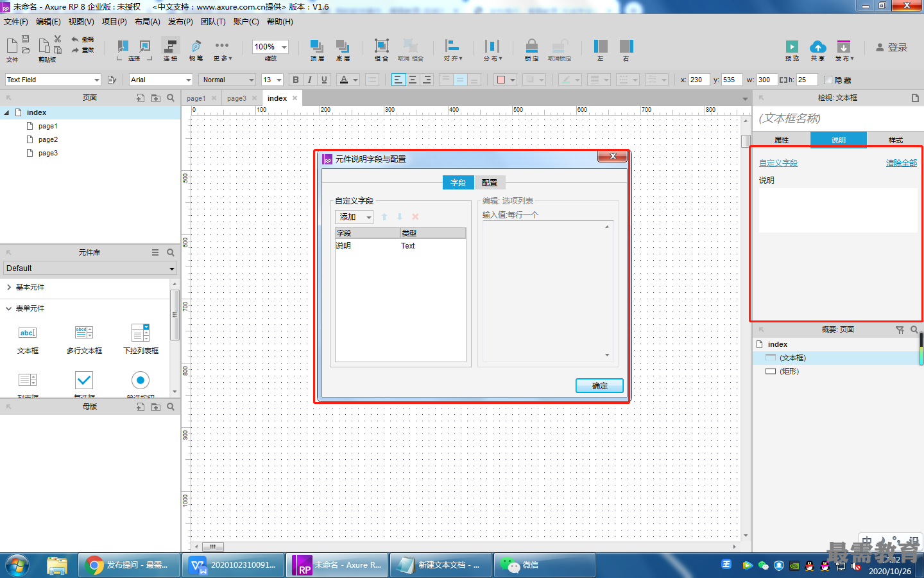This screenshot has height=578, width=924.
Task: Click the new file icon
Action: click(x=12, y=44)
